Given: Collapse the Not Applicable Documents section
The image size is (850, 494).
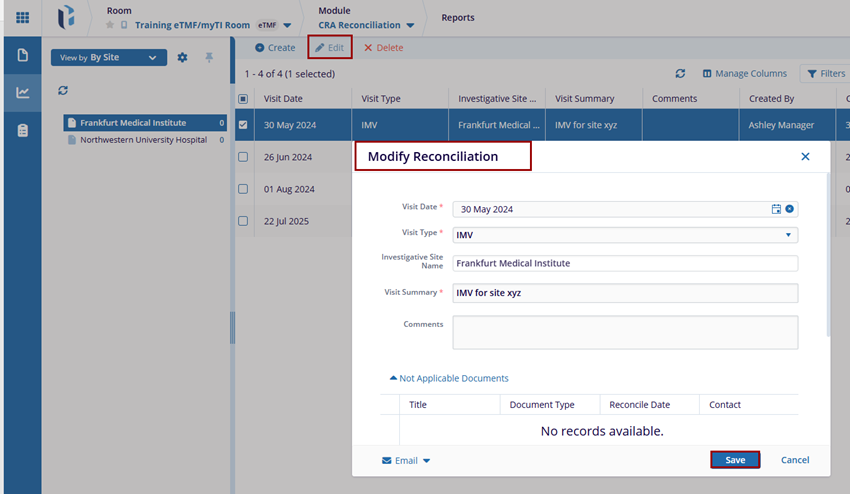Looking at the screenshot, I should (x=449, y=378).
